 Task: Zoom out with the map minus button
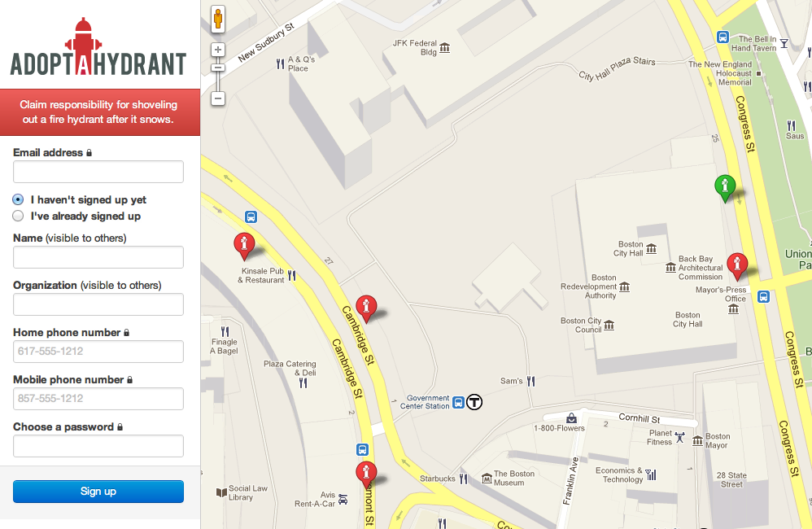pos(218,98)
